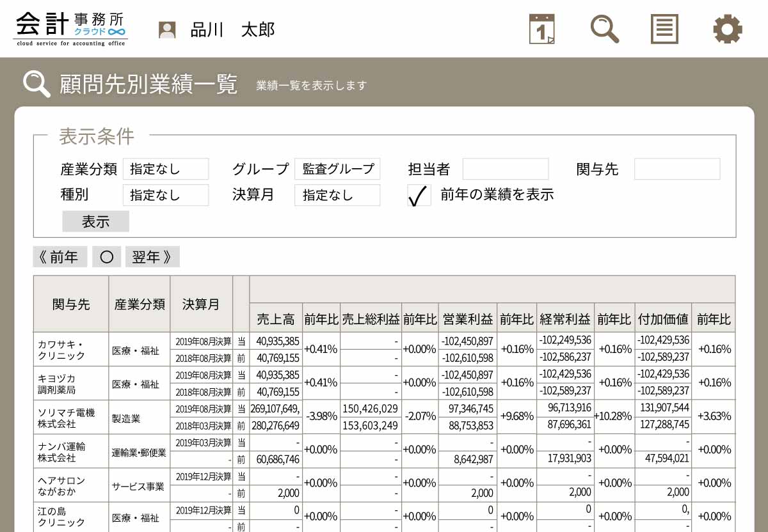Click the 関与先 filter input field

coord(677,169)
